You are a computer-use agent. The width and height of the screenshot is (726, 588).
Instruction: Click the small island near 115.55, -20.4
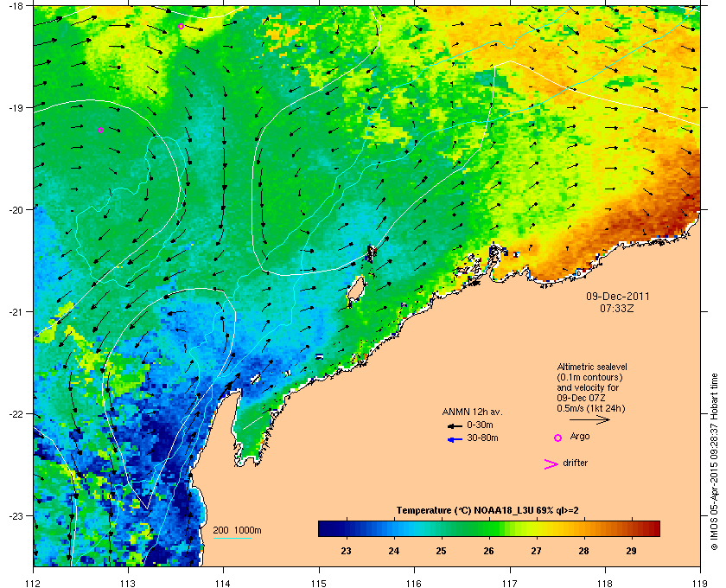point(371,253)
